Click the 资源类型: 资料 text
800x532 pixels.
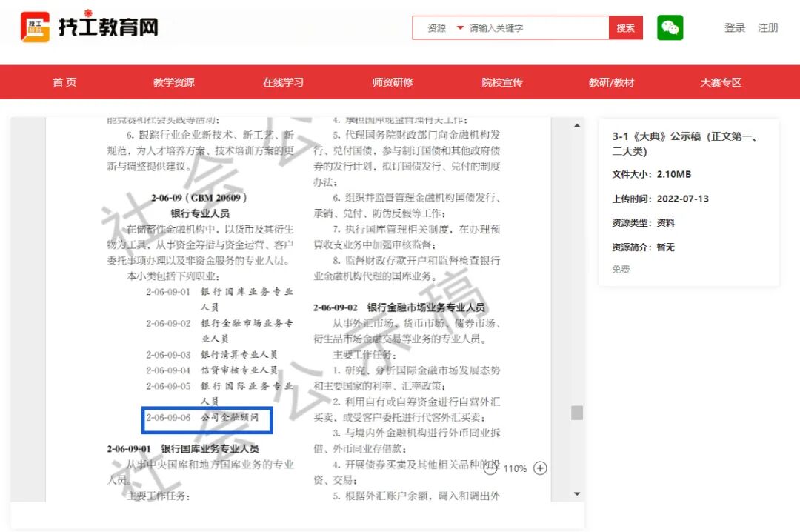(x=644, y=222)
